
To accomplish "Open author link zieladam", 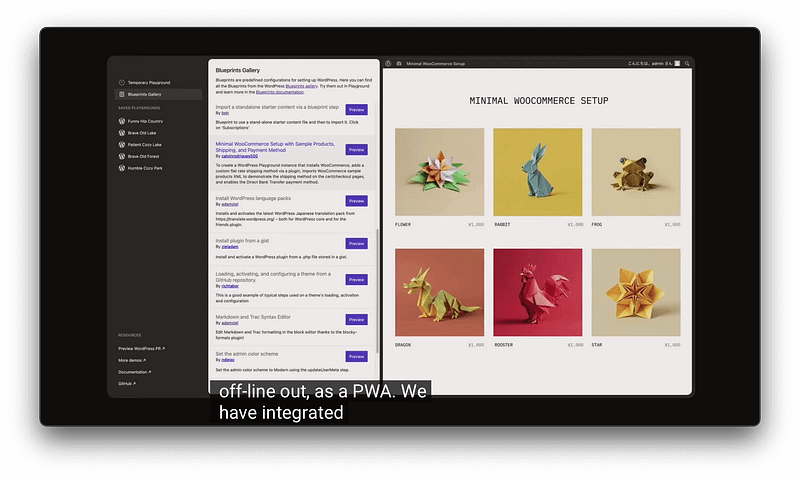I will pos(230,247).
